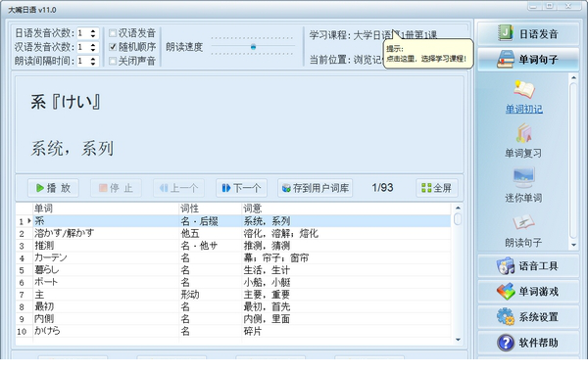Open the 系统设置 panel
The height and width of the screenshot is (373, 588).
pyautogui.click(x=528, y=317)
